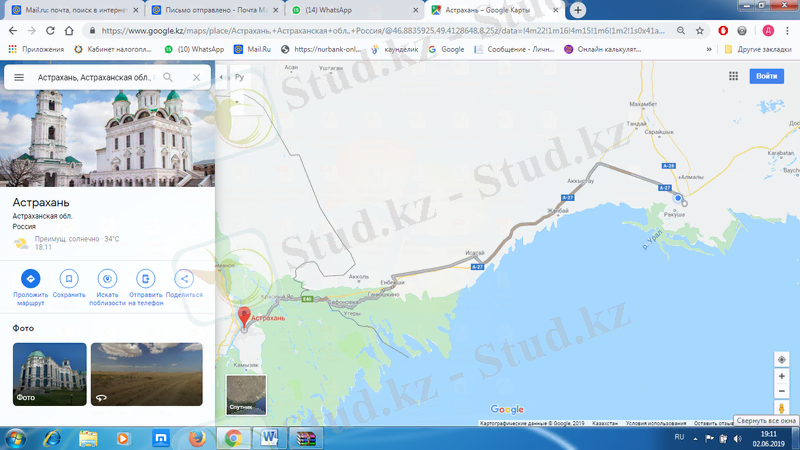Open the Google Maps hamburger menu
The height and width of the screenshot is (450, 800).
[x=19, y=78]
